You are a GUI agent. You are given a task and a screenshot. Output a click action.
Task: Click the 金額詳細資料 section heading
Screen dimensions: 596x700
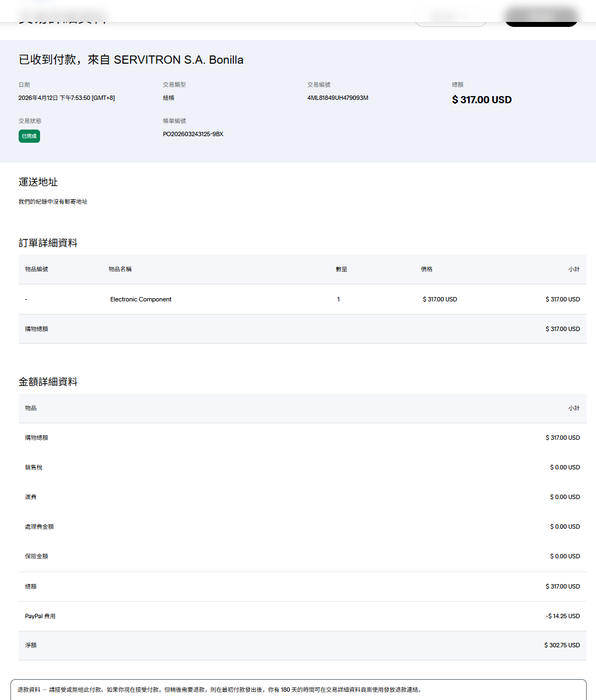point(48,382)
